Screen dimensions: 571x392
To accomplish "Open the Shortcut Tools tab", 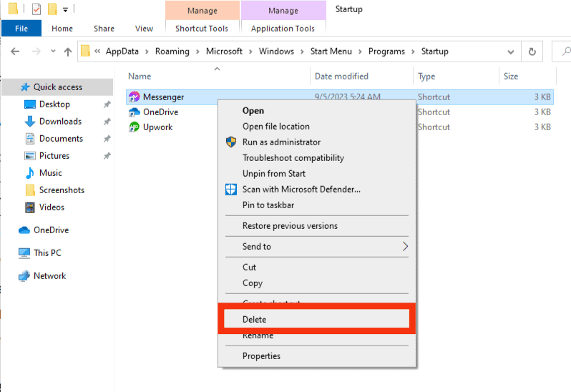I will coord(202,29).
